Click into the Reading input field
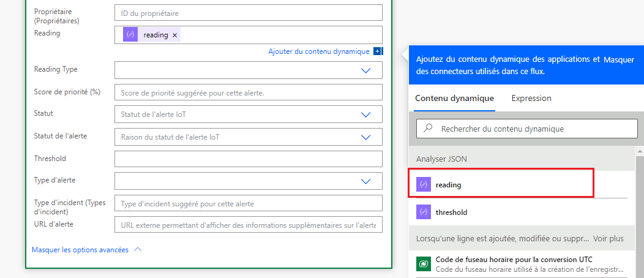 [249, 35]
